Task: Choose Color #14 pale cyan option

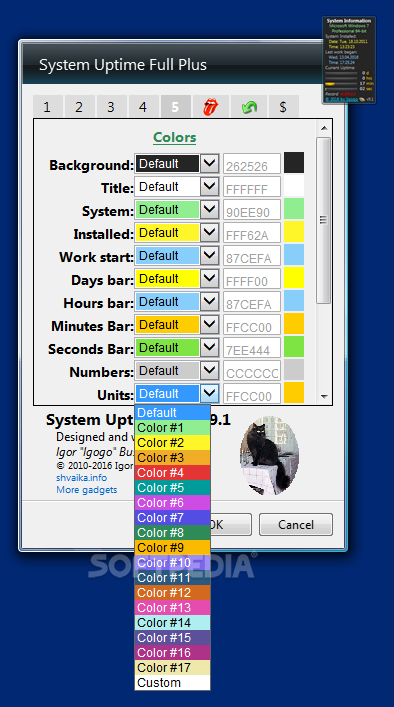Action: pos(173,622)
